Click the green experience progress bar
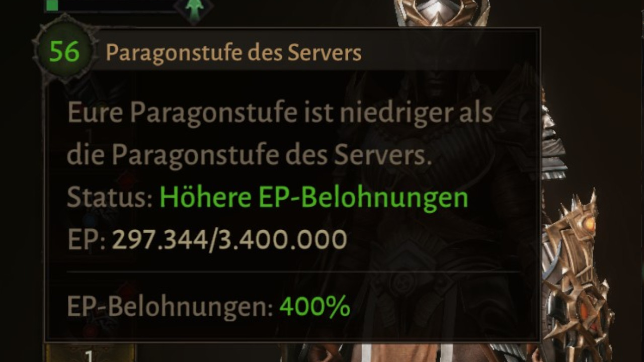 (110, 6)
